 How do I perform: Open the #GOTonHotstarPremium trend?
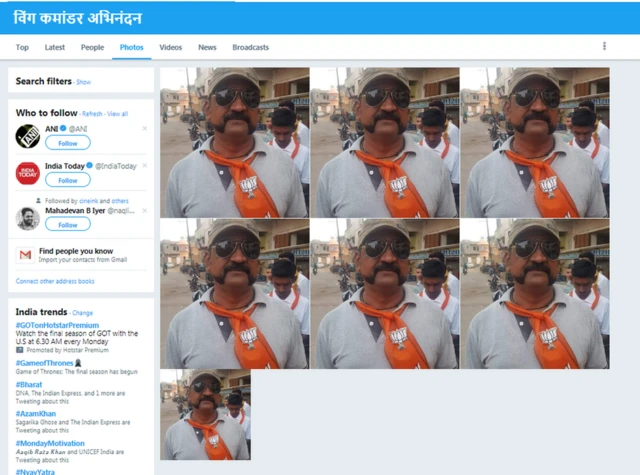coord(57,325)
